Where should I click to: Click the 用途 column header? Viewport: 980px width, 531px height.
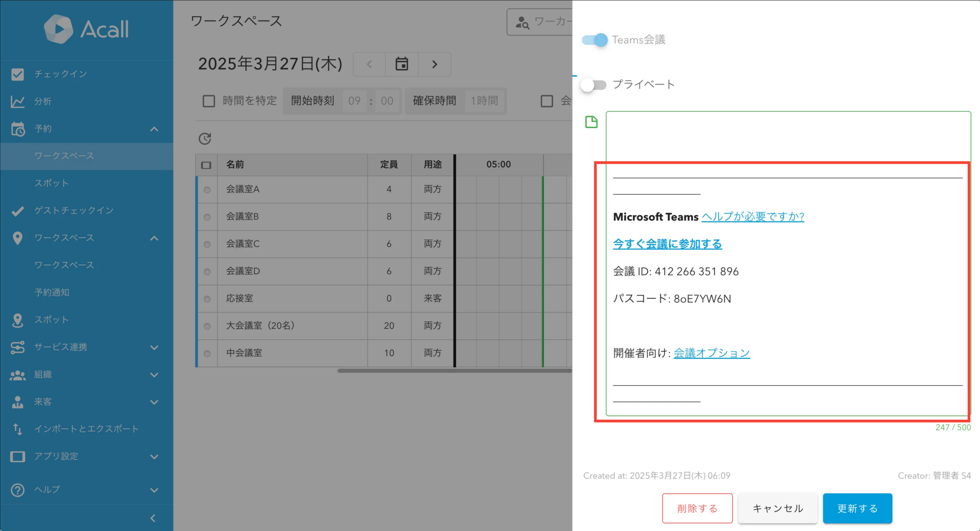pyautogui.click(x=433, y=164)
